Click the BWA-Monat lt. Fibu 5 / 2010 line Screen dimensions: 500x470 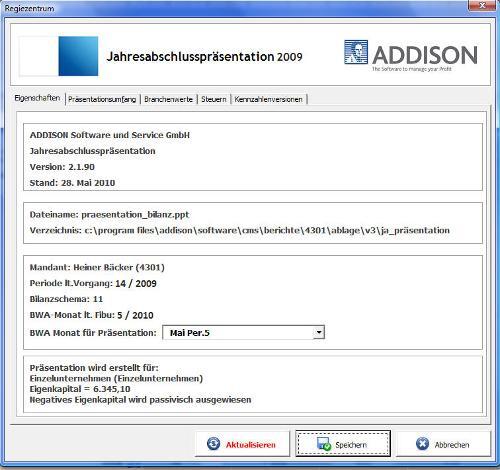pyautogui.click(x=91, y=315)
